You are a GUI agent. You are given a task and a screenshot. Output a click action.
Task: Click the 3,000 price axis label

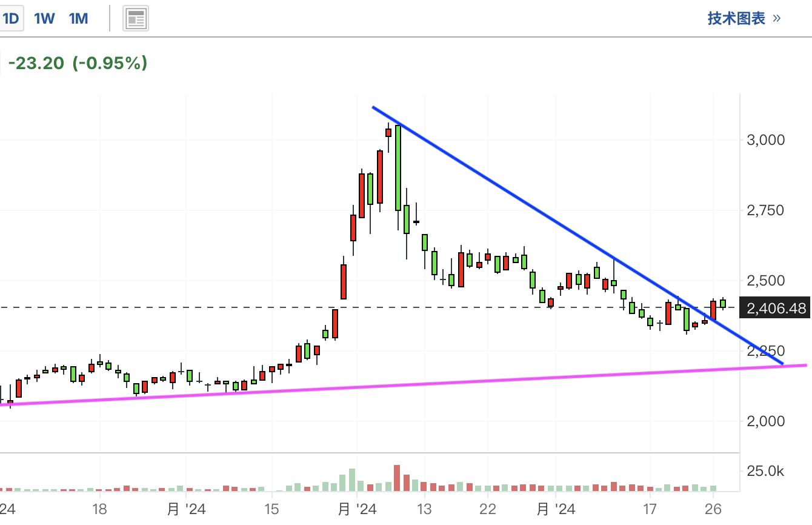(765, 140)
